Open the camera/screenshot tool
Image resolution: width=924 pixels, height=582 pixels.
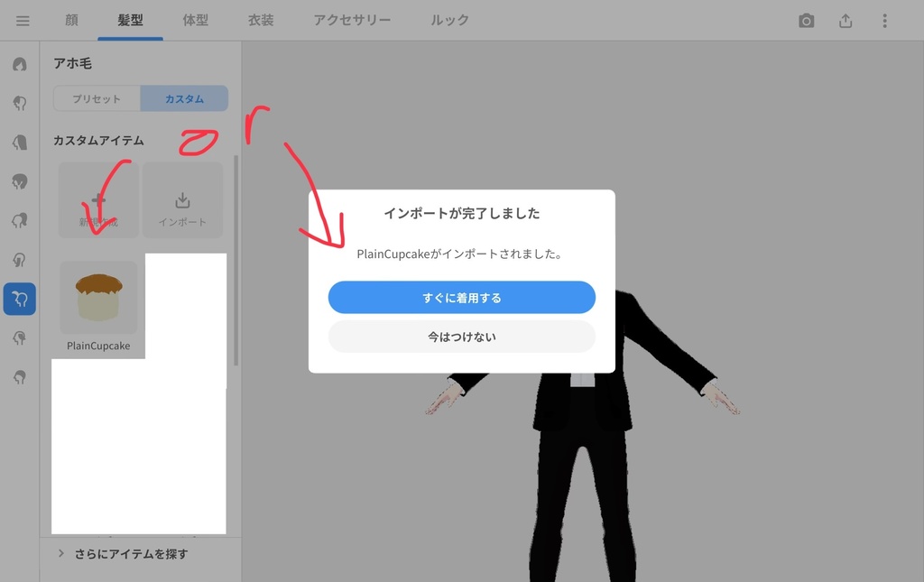click(x=806, y=20)
